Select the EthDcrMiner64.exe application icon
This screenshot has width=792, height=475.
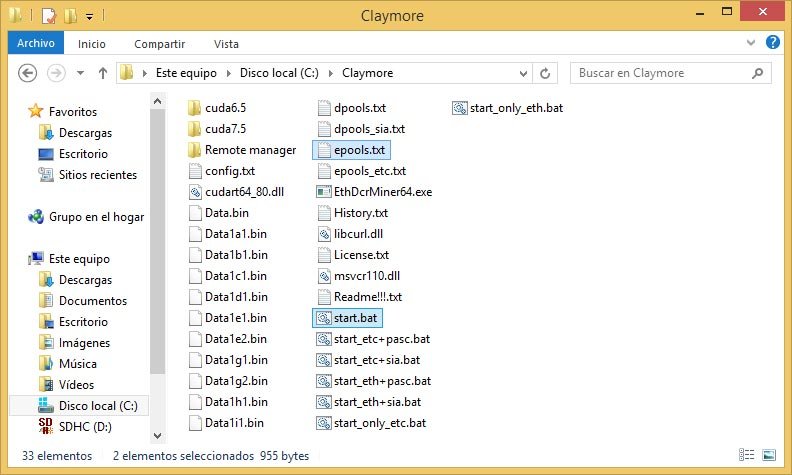pos(324,192)
